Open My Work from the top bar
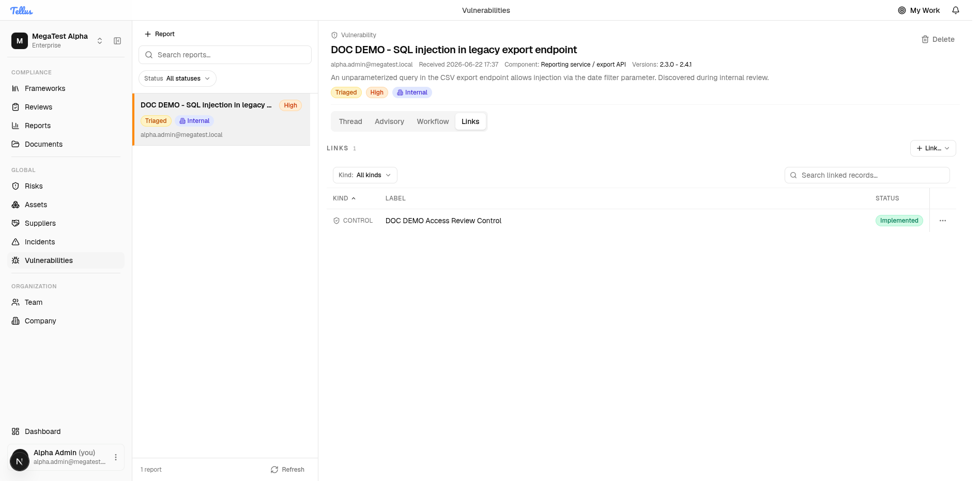The image size is (980, 481). tap(918, 10)
